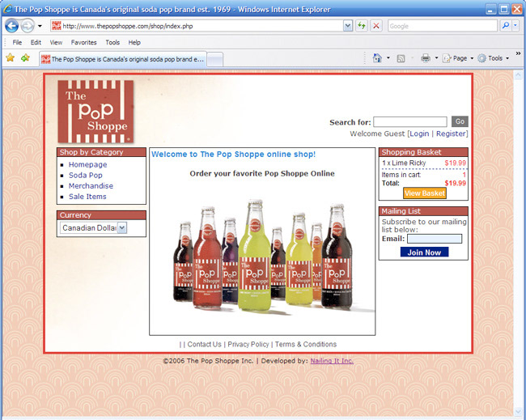Open the View menu
This screenshot has width=526, height=420.
pos(56,42)
